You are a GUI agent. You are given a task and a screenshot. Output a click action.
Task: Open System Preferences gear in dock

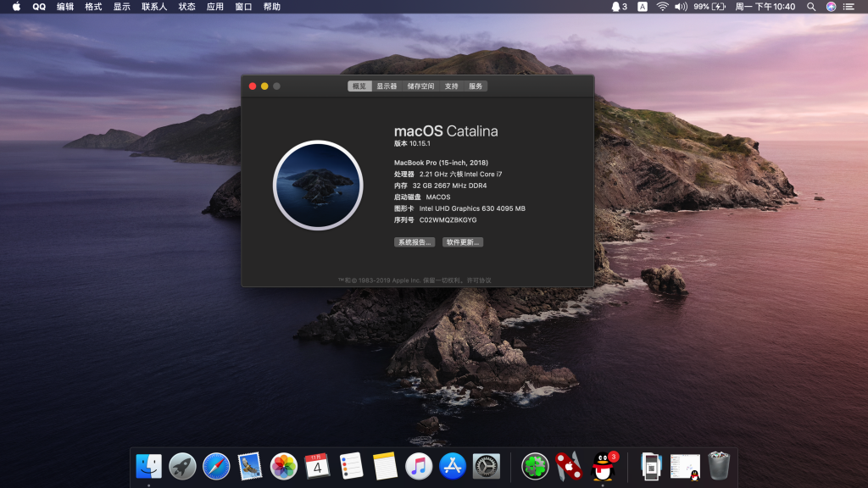(x=487, y=466)
